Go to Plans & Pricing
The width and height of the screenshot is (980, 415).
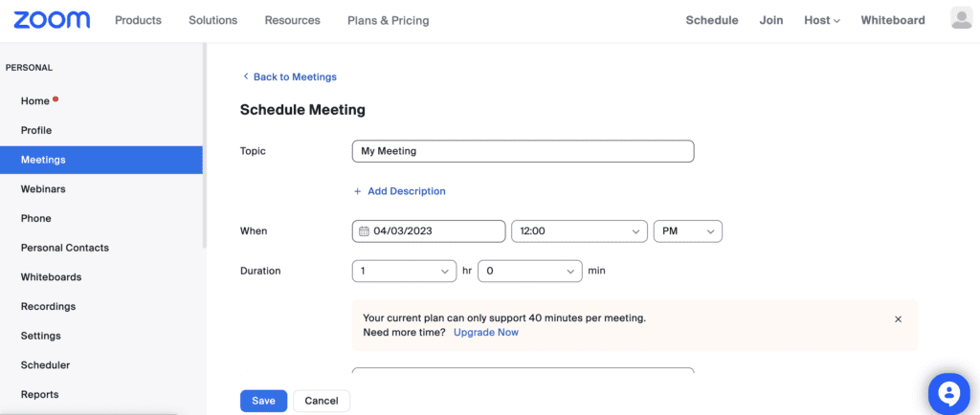point(389,21)
